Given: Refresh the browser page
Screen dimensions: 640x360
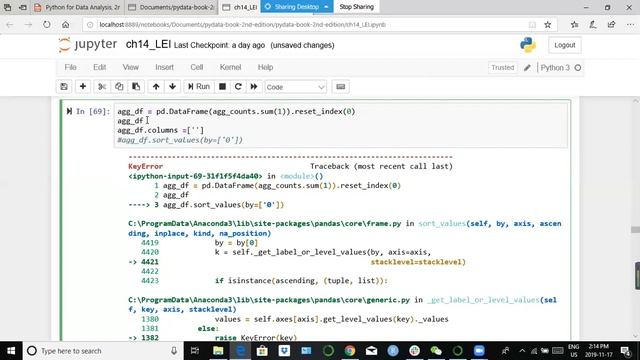Looking at the screenshot, I should pos(47,25).
